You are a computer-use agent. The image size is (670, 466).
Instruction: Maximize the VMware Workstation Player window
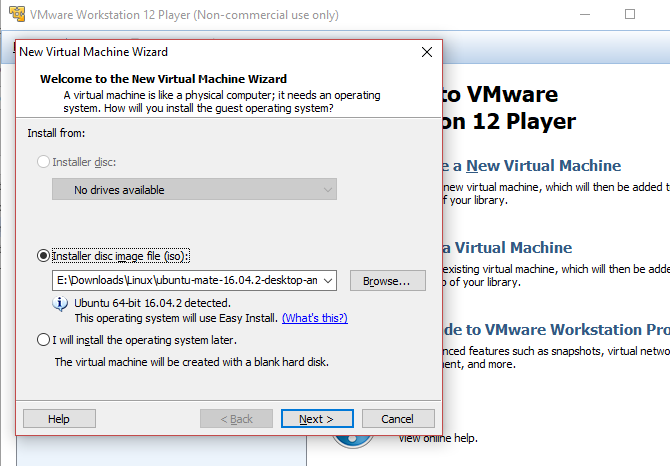tap(630, 15)
